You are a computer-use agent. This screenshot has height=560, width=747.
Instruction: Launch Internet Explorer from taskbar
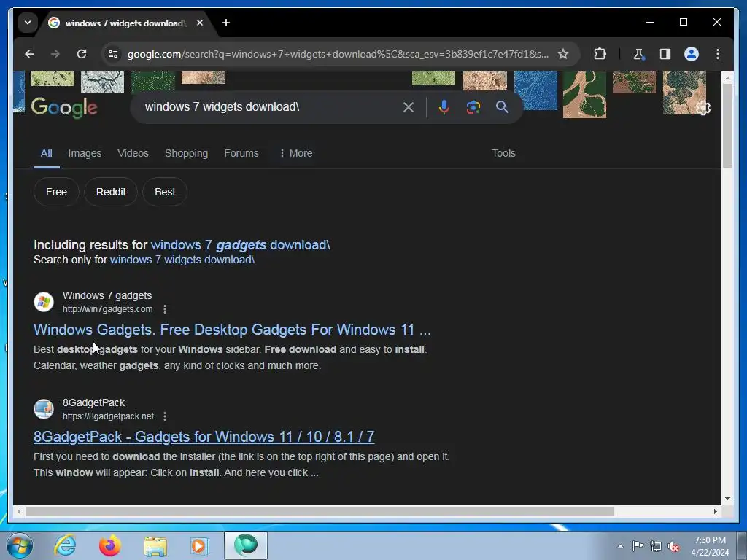(x=65, y=545)
